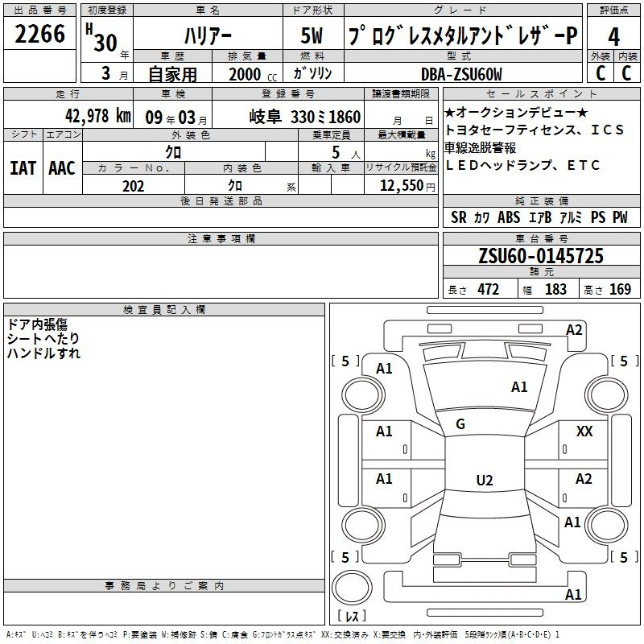Image resolution: width=644 pixels, height=644 pixels.
Task: Select the A2 mark on the door panel
Action: pos(584,478)
